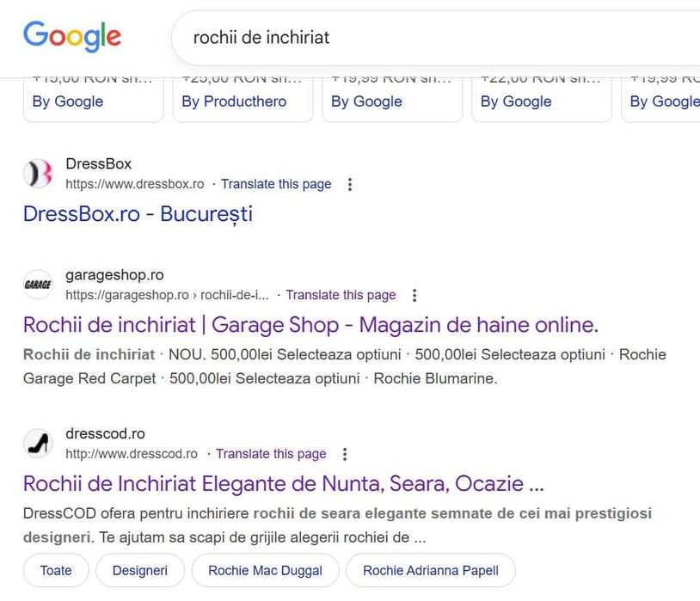
Task: Open the 'Rochii de Inchiriat Elegante de Nunta' result
Action: [283, 483]
